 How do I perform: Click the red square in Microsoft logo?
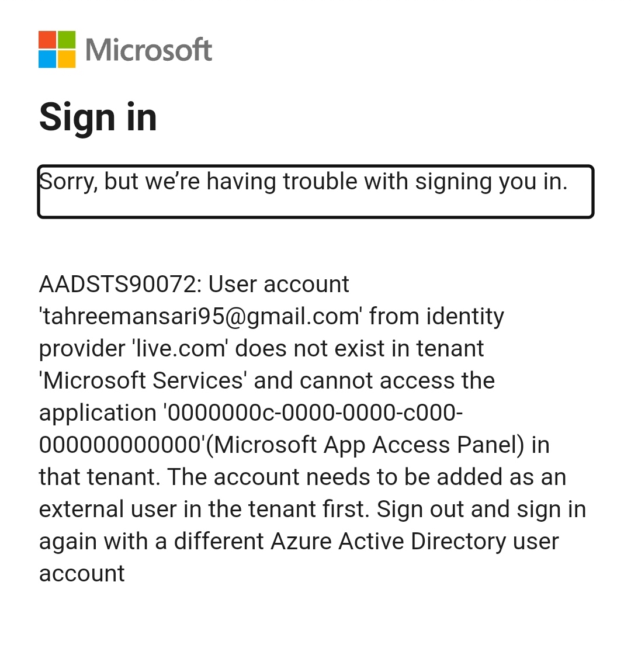coord(47,39)
